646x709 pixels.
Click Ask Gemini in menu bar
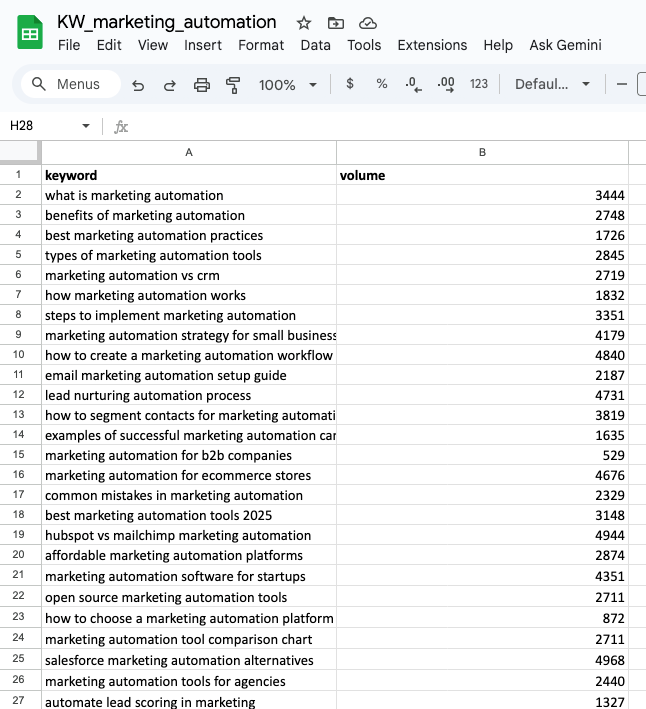(566, 45)
